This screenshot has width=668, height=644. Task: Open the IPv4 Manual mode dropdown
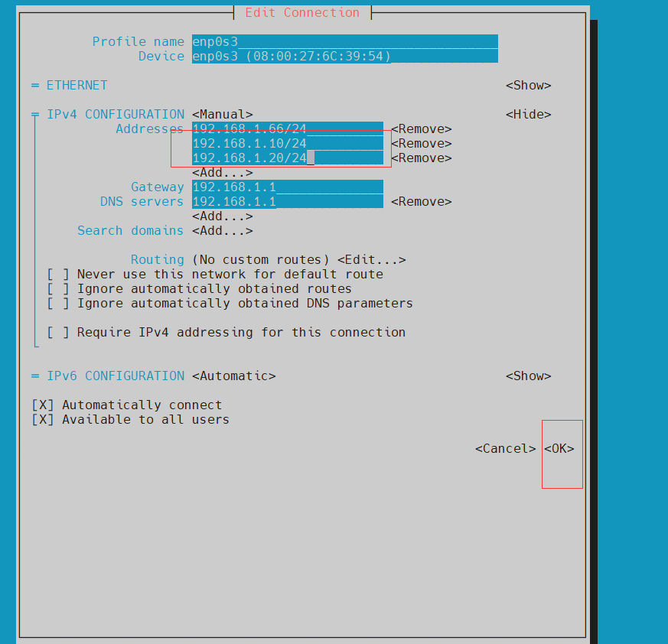tap(222, 115)
